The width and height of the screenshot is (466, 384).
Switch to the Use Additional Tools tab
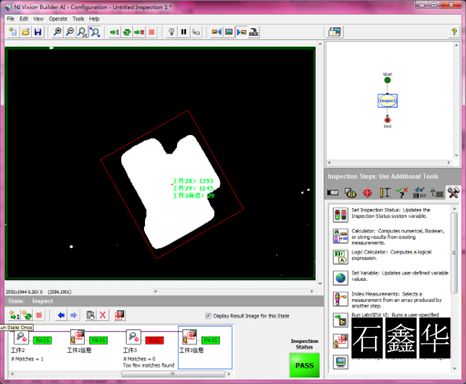coord(454,192)
